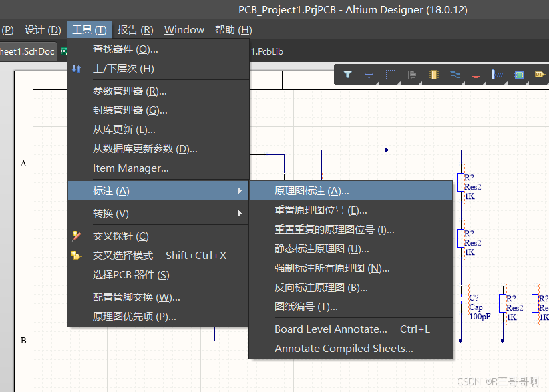Open the Window menu

tap(184, 30)
